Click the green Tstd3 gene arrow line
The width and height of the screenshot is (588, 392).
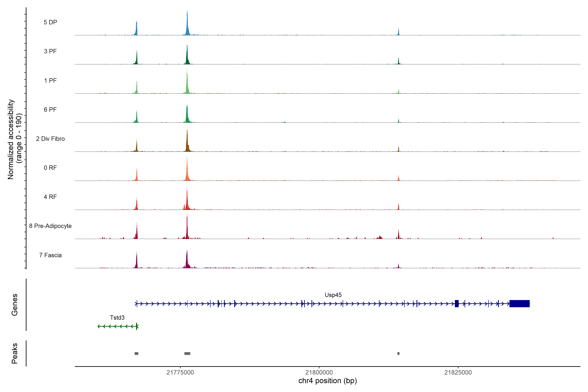(117, 326)
